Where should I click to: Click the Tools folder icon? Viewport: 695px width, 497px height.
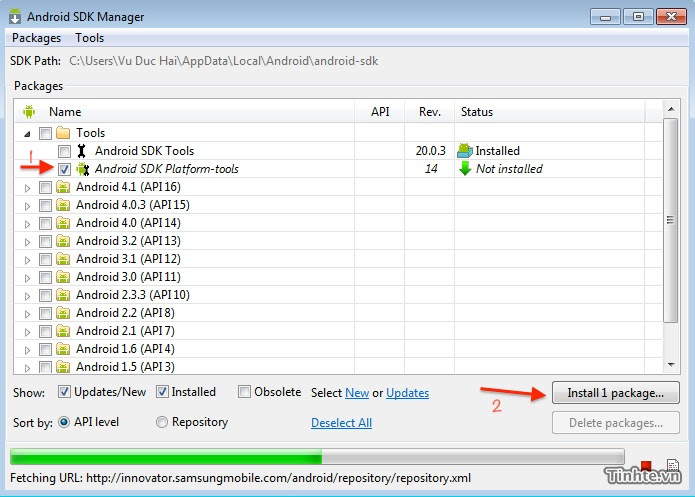63,133
